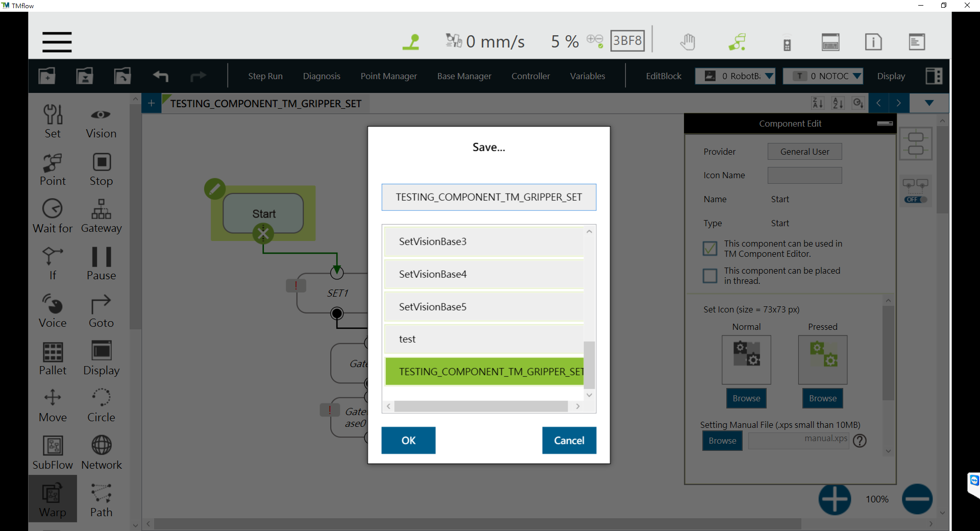Click the redo arrow icon
Image resolution: width=980 pixels, height=531 pixels.
198,76
